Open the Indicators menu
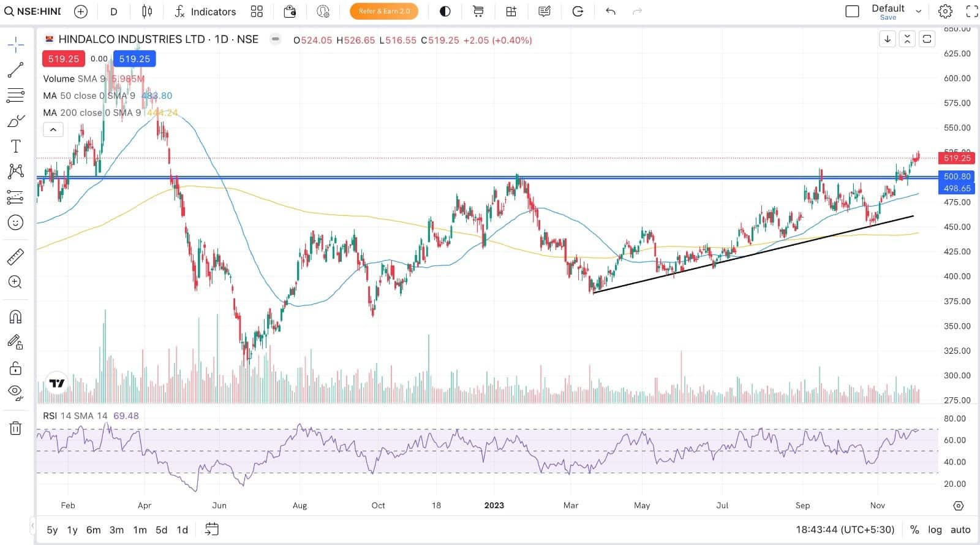Screen dimensions: 980x545 point(205,11)
